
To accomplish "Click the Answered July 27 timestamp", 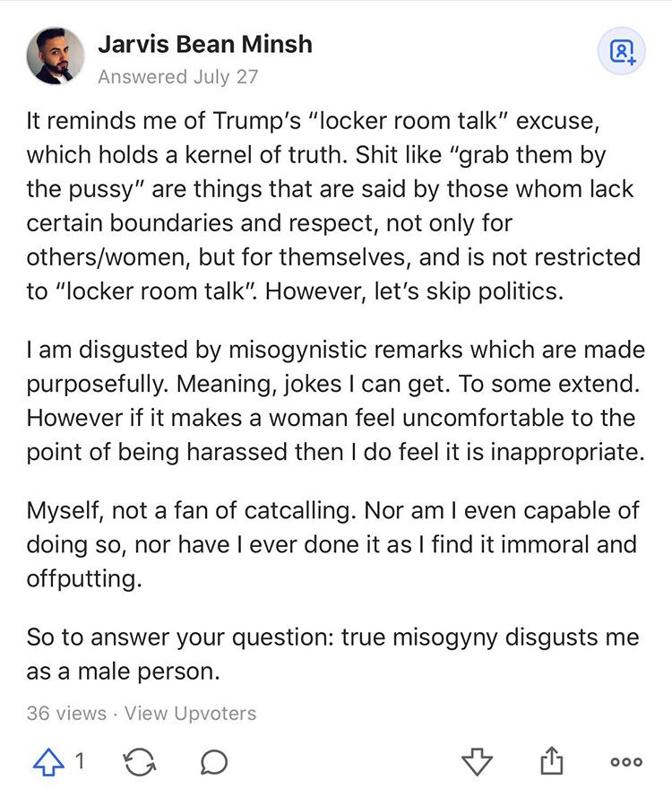I will tap(177, 76).
